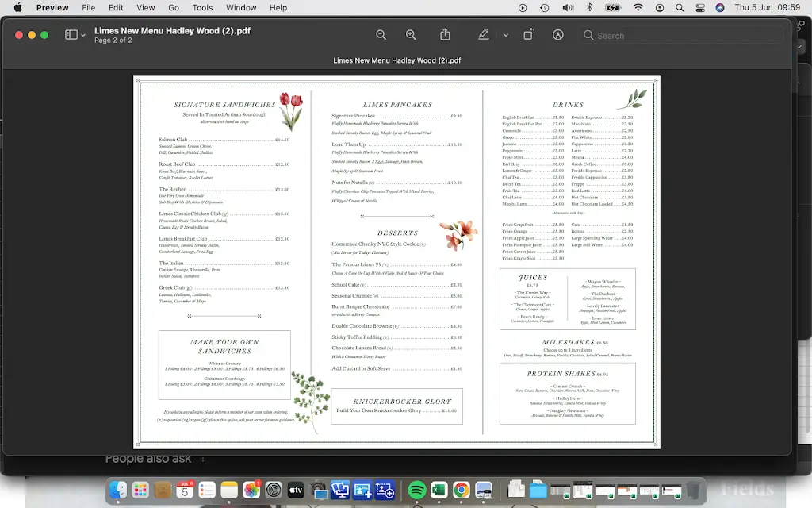
Task: Click the 'People also ask' text
Action: click(147, 459)
